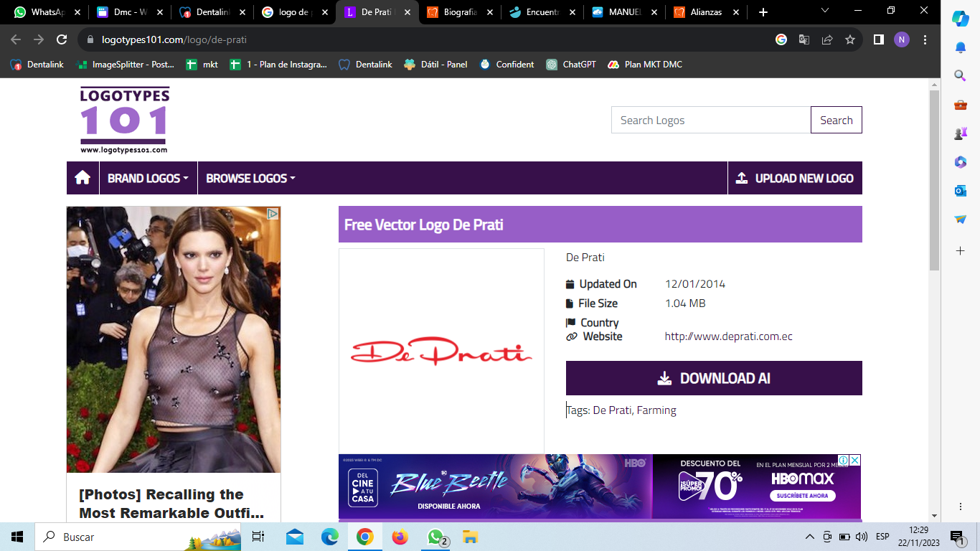Launch Firefox from the taskbar
The height and width of the screenshot is (551, 980).
pyautogui.click(x=400, y=537)
